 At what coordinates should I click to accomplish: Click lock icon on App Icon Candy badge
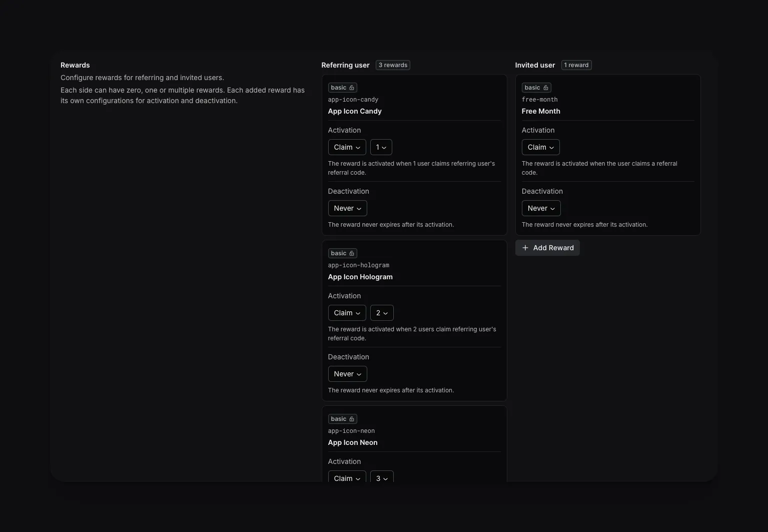pyautogui.click(x=352, y=88)
